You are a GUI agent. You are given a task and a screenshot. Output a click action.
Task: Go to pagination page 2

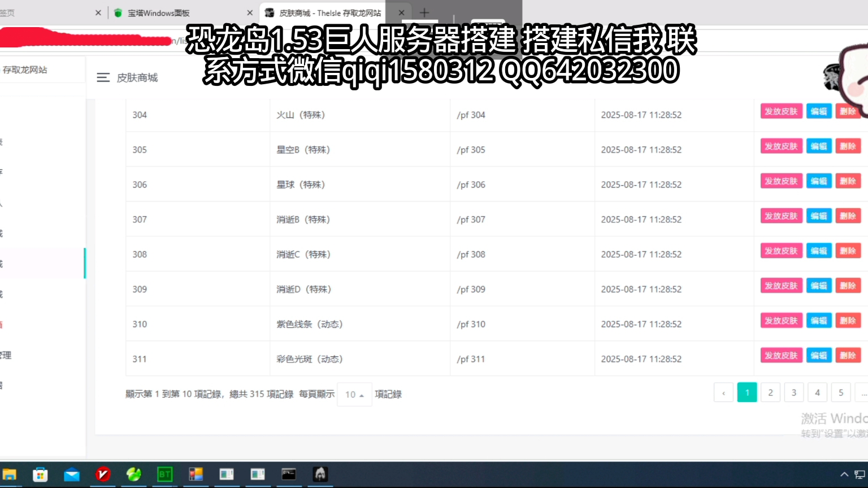[x=770, y=393]
